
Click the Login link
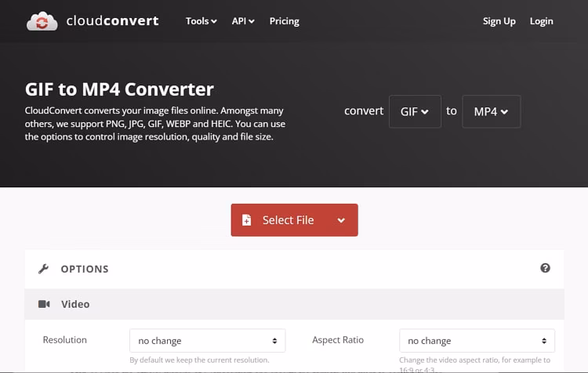pos(541,21)
